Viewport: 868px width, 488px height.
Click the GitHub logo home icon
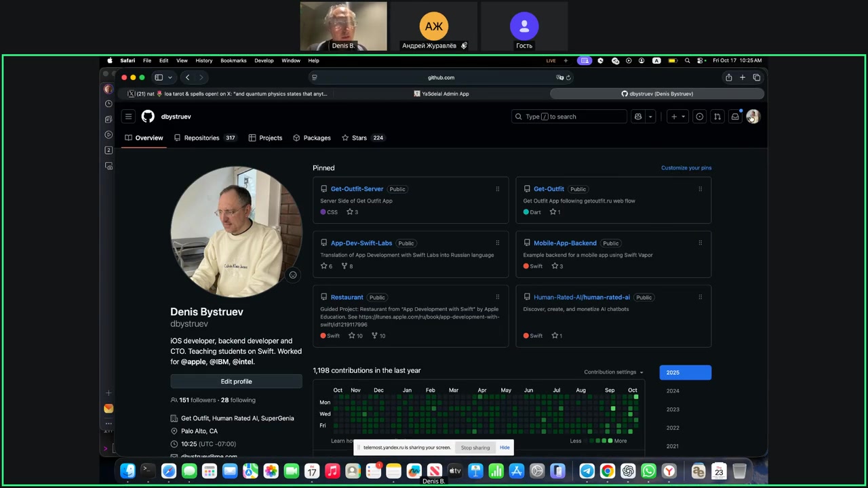[148, 117]
